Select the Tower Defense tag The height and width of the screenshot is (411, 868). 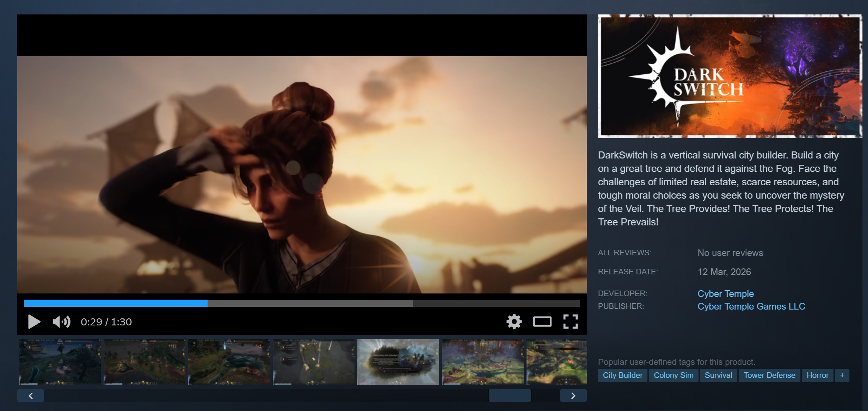tap(769, 375)
